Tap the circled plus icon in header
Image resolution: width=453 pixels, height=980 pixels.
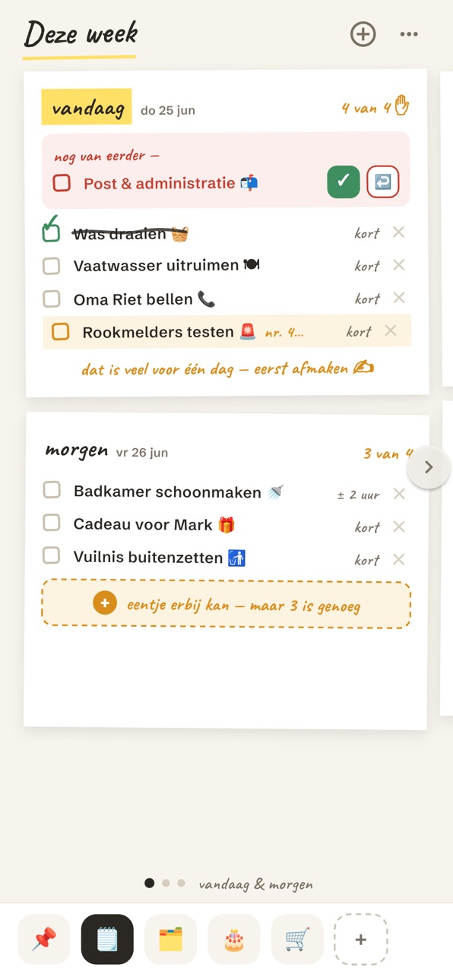point(363,34)
